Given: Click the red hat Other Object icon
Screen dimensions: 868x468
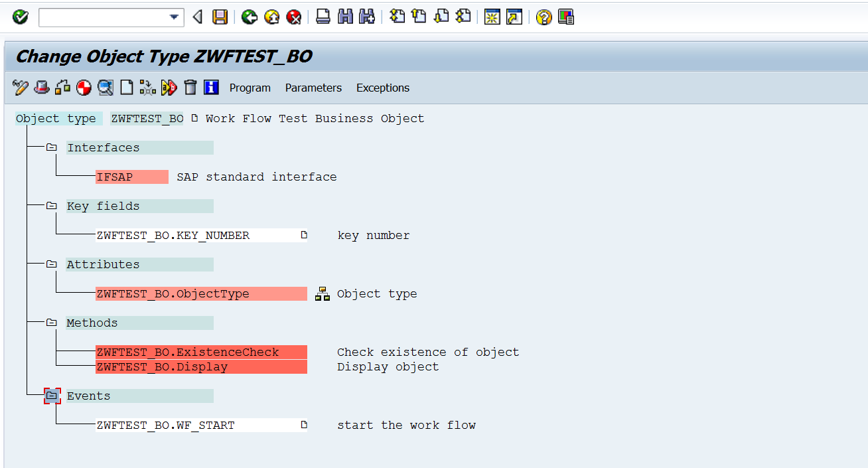Looking at the screenshot, I should [x=42, y=87].
